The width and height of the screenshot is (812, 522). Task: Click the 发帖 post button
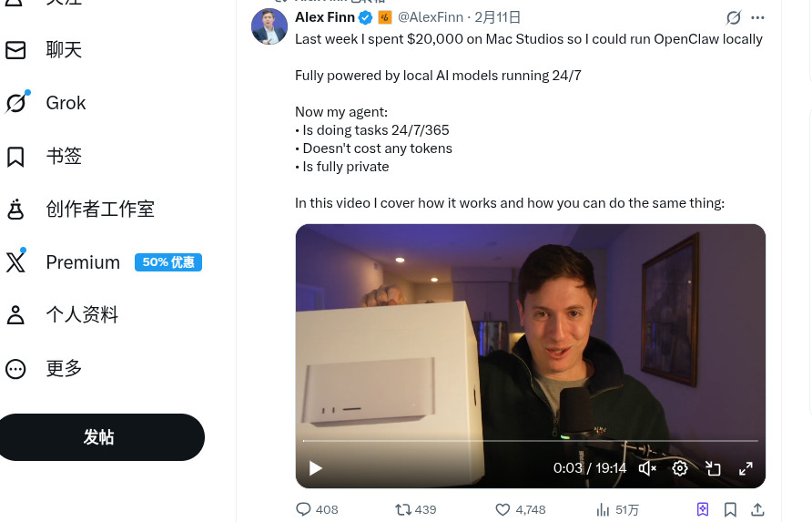pos(99,437)
